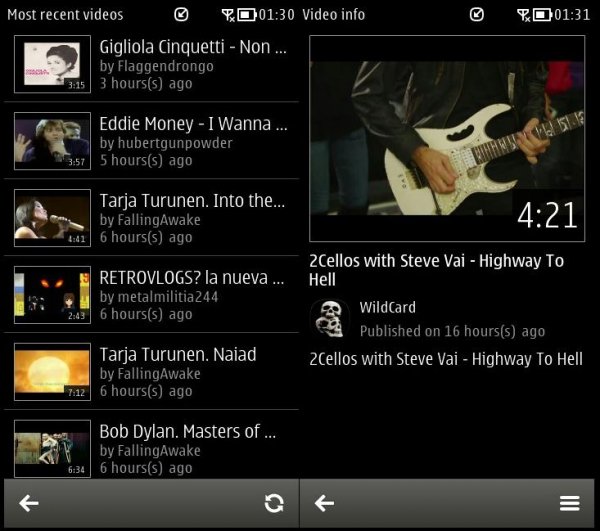Tap 'by FallingAwake' under Bob Dylan
600x531 pixels.
click(150, 451)
